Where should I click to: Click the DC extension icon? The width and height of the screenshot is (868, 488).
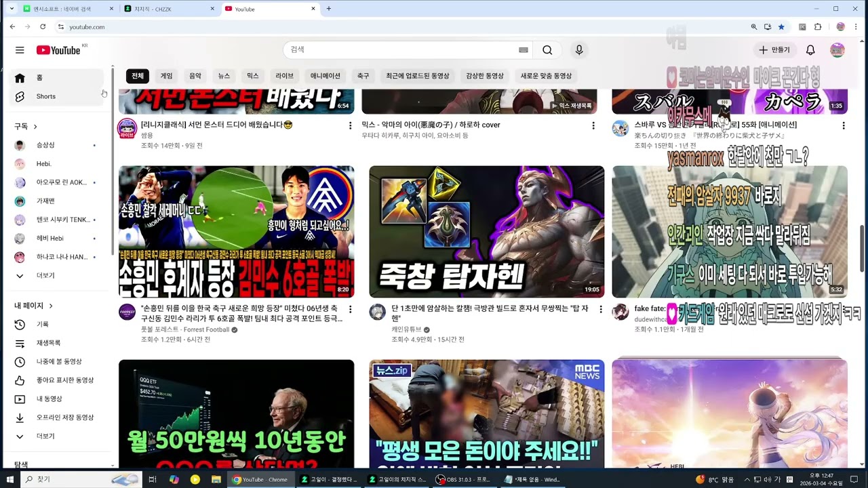pos(802,26)
